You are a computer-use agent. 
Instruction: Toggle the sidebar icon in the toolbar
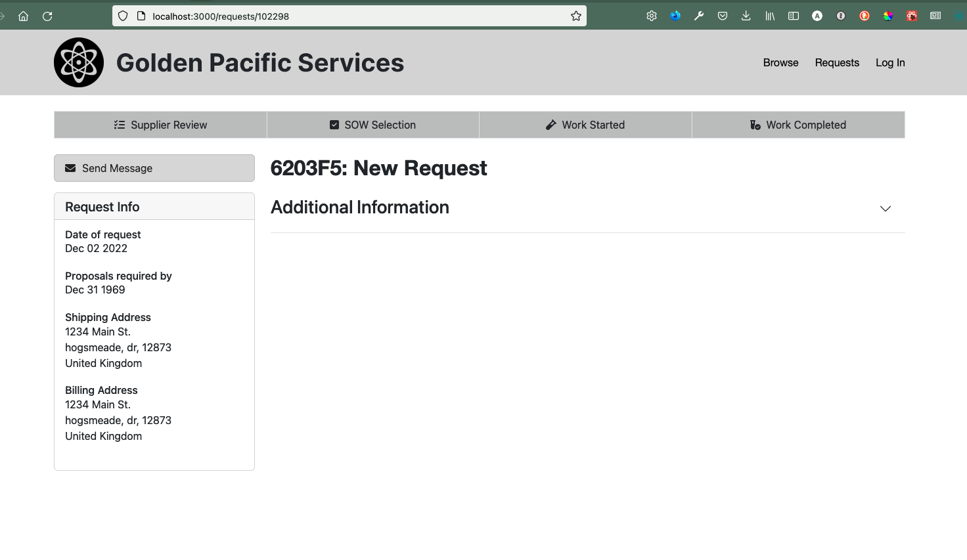click(793, 16)
